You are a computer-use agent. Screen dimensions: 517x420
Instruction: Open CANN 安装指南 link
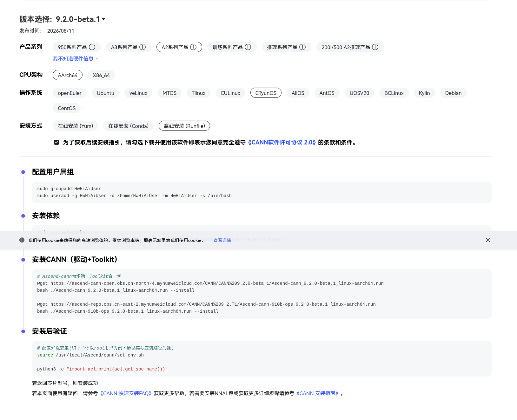pos(317,393)
